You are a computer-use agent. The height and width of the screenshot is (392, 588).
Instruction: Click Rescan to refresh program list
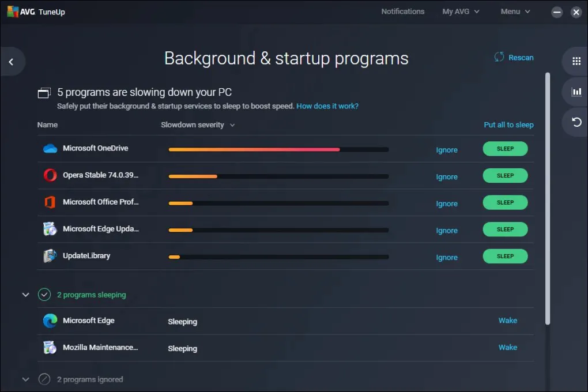click(514, 58)
